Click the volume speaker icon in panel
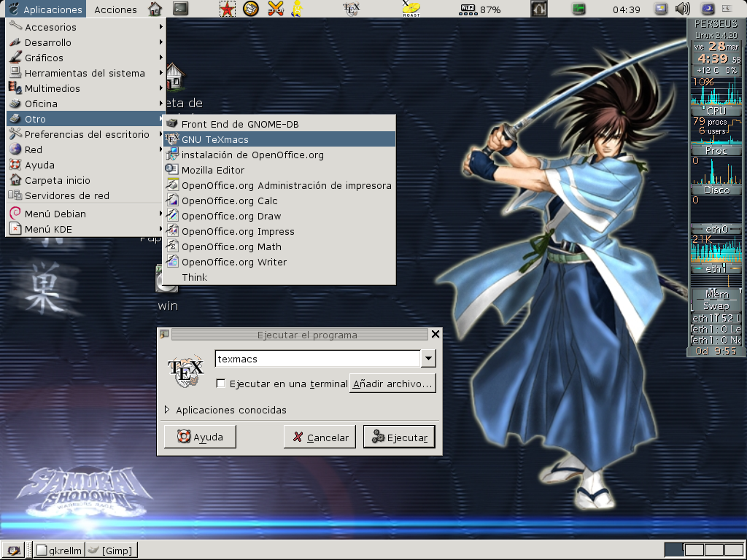Image resolution: width=747 pixels, height=560 pixels. (683, 9)
